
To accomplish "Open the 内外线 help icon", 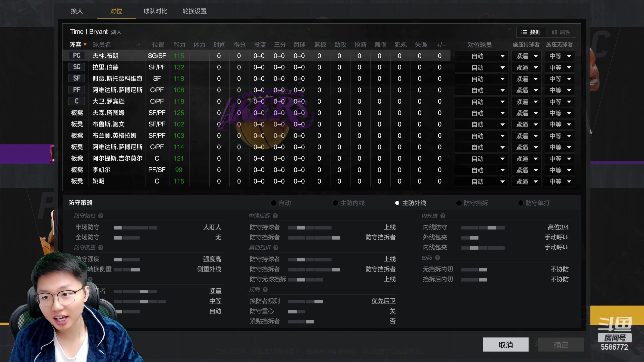I will (x=443, y=216).
